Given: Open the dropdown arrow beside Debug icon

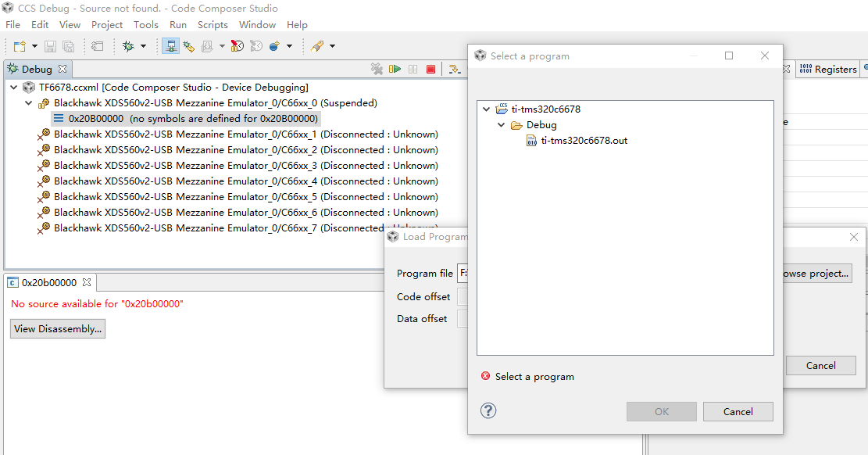Looking at the screenshot, I should (x=143, y=47).
